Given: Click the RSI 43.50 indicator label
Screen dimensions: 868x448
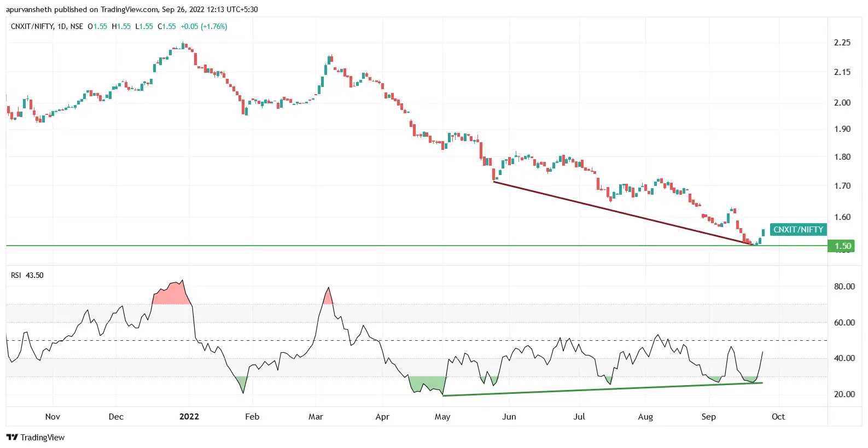Looking at the screenshot, I should [x=27, y=275].
